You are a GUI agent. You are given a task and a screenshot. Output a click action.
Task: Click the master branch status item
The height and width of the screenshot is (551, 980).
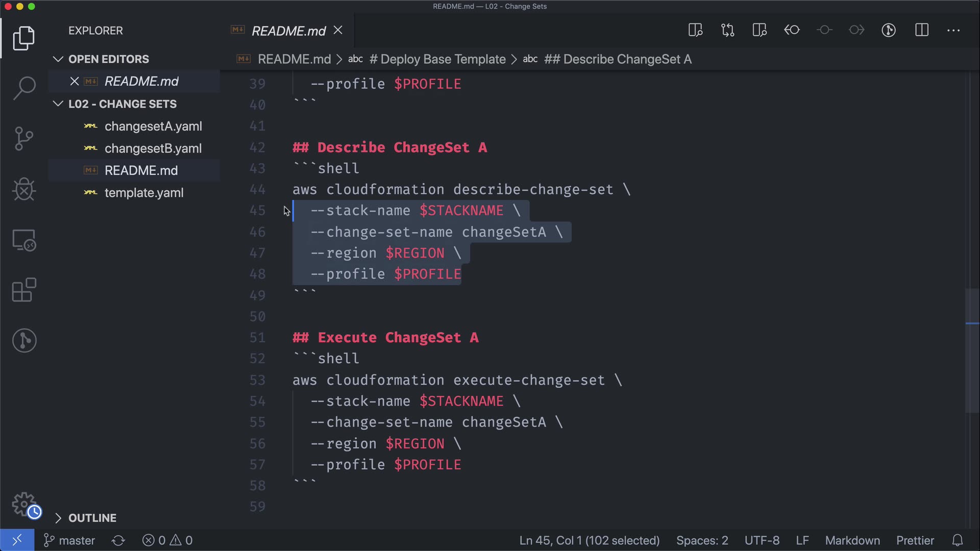tap(69, 540)
